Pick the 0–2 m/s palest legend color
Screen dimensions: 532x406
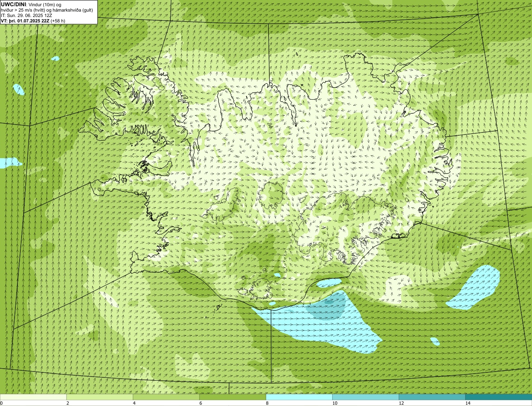pyautogui.click(x=33, y=397)
